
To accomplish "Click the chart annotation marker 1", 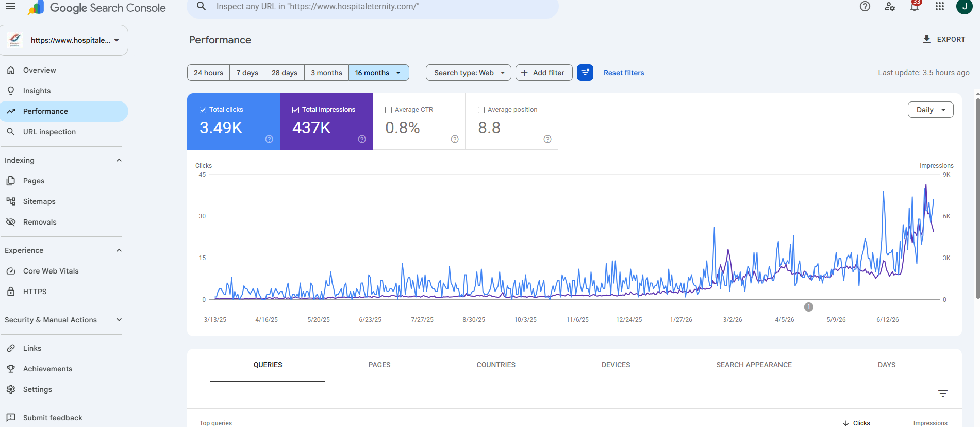I will [809, 307].
